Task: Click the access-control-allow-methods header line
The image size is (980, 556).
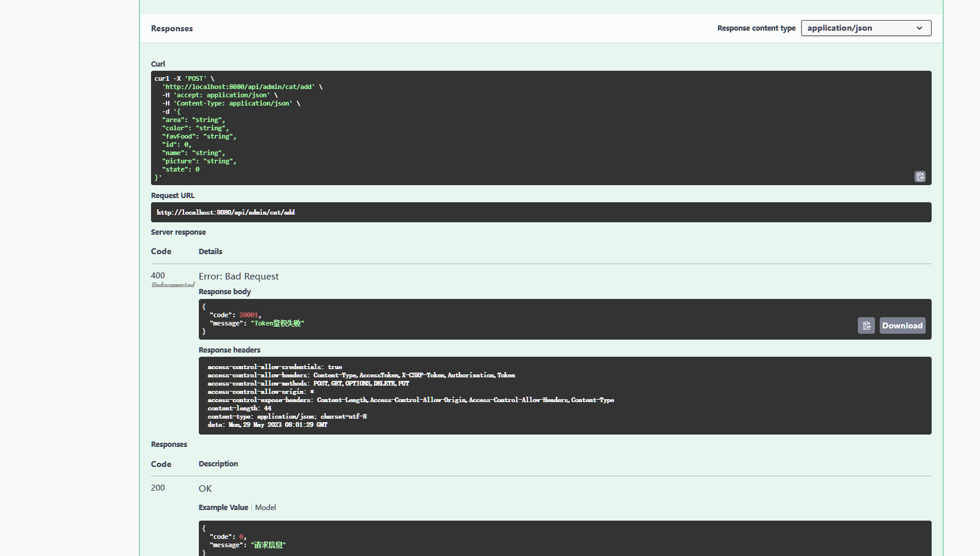Action: click(308, 383)
